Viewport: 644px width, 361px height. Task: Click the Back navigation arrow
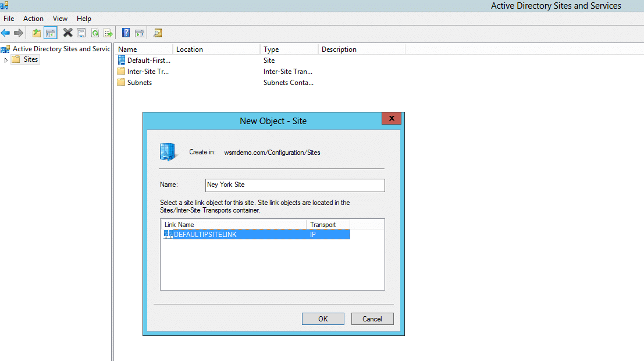[6, 33]
